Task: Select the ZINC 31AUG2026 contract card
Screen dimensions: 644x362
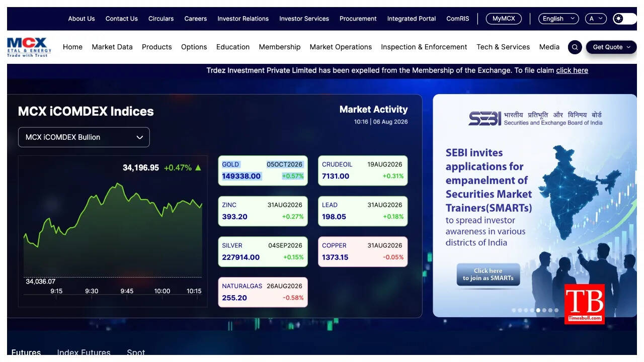Action: (x=263, y=211)
